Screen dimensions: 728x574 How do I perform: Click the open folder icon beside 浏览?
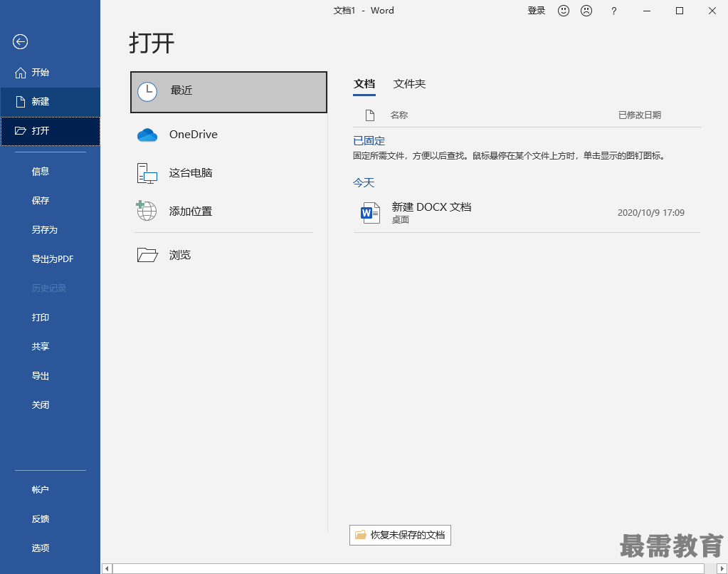(x=147, y=255)
